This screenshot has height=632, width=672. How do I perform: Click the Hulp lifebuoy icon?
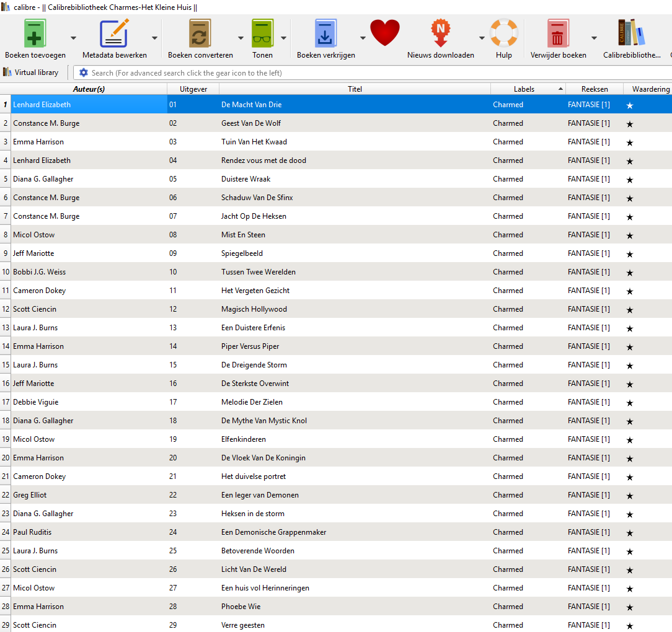504,33
